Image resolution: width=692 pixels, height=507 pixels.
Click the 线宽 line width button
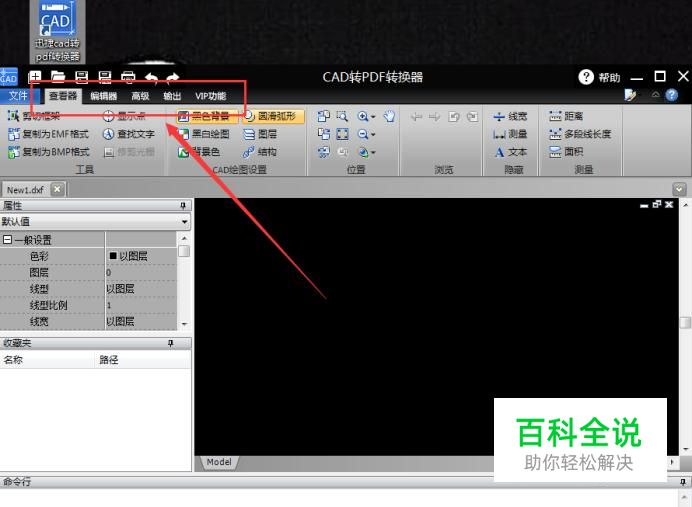tap(510, 116)
